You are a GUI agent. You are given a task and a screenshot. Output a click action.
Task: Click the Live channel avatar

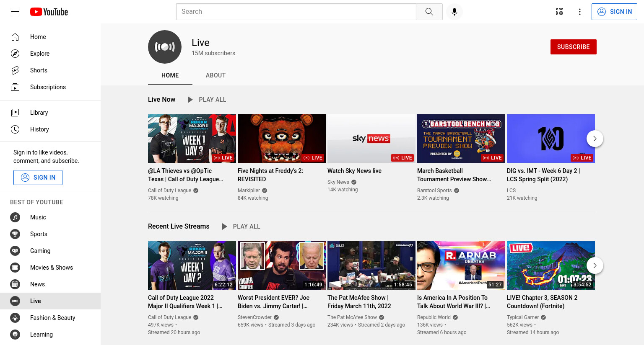165,47
